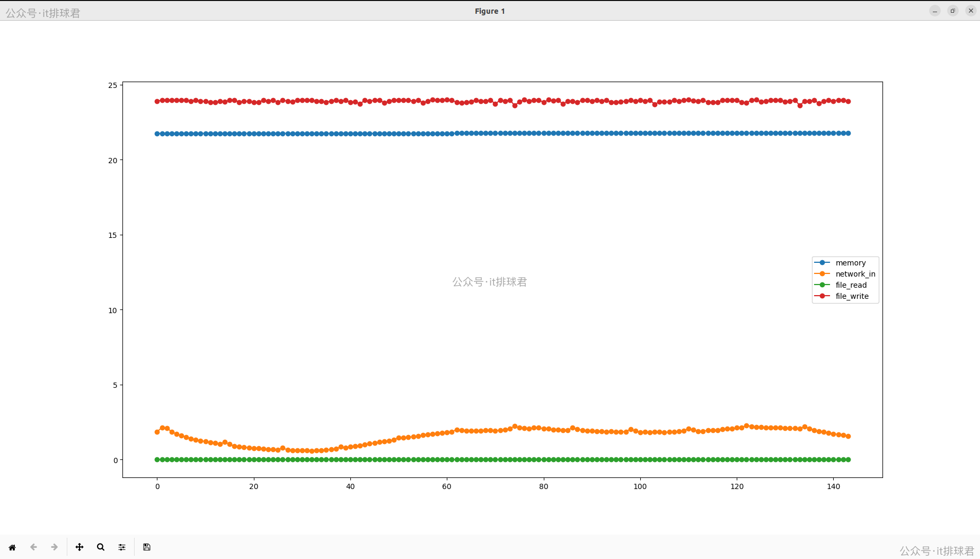980x559 pixels.
Task: Close the Figure 1 window
Action: point(971,11)
